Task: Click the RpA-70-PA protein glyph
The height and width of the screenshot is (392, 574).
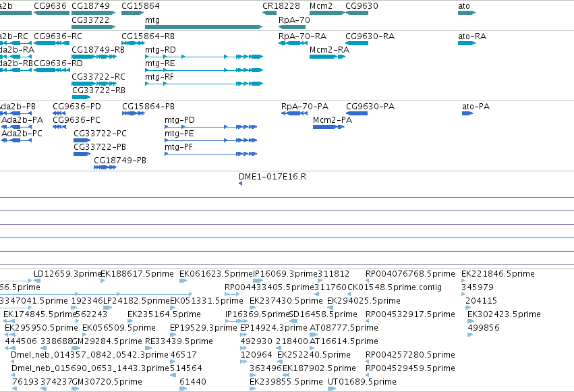Action: pos(294,113)
